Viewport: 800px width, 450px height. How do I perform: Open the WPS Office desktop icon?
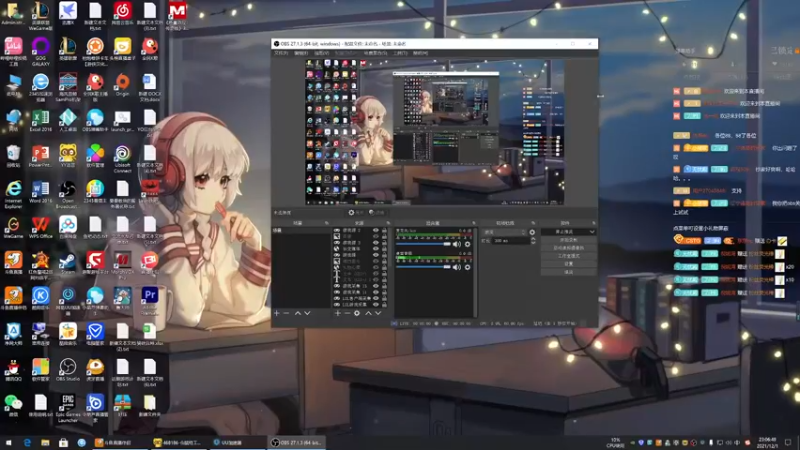pos(40,228)
